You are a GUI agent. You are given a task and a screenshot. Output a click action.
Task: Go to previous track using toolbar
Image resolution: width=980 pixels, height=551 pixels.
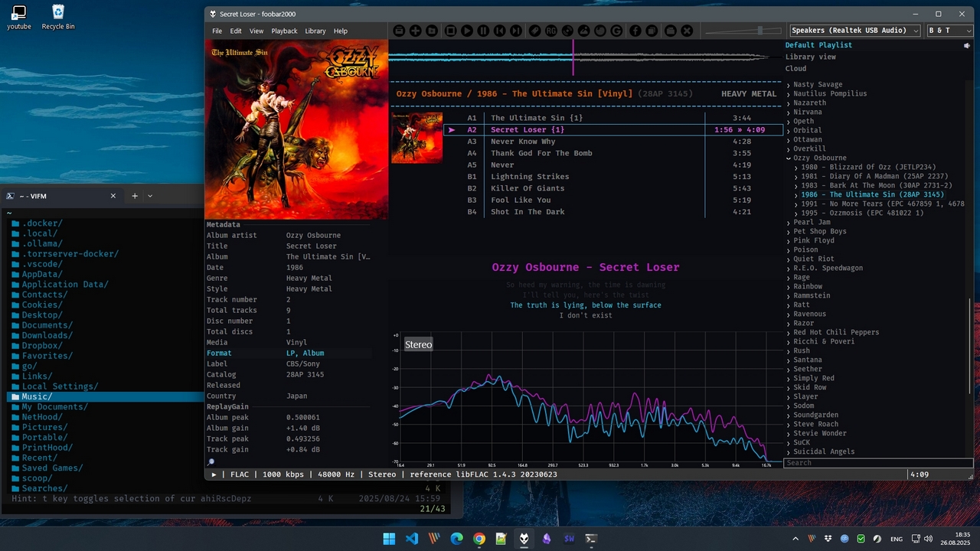tap(500, 31)
